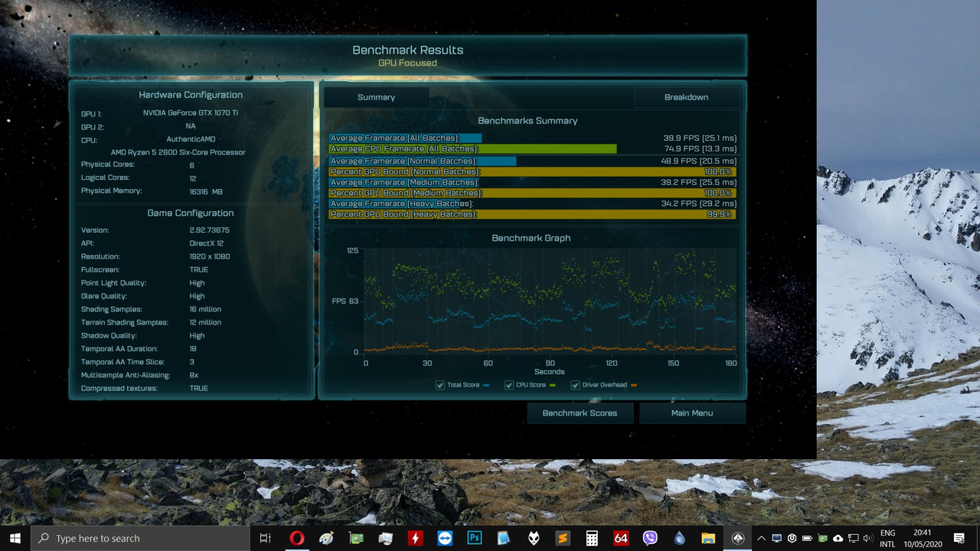Open Viber from the taskbar
Image resolution: width=980 pixels, height=551 pixels.
point(649,537)
